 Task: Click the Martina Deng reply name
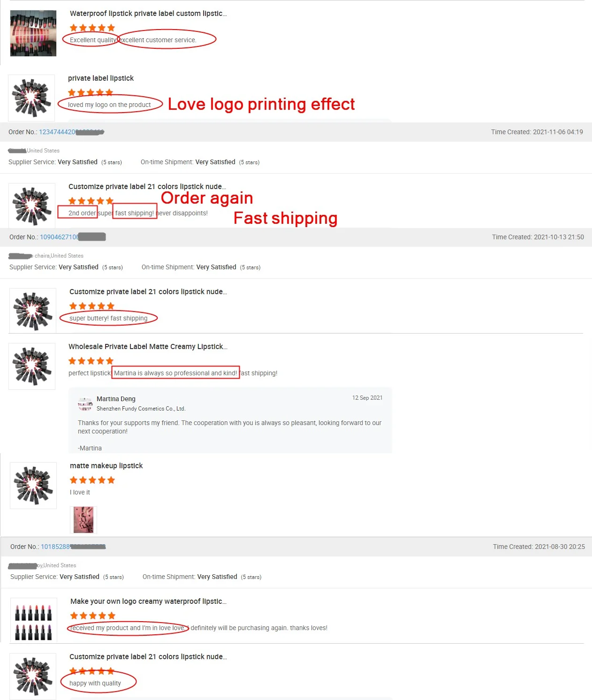(x=116, y=399)
